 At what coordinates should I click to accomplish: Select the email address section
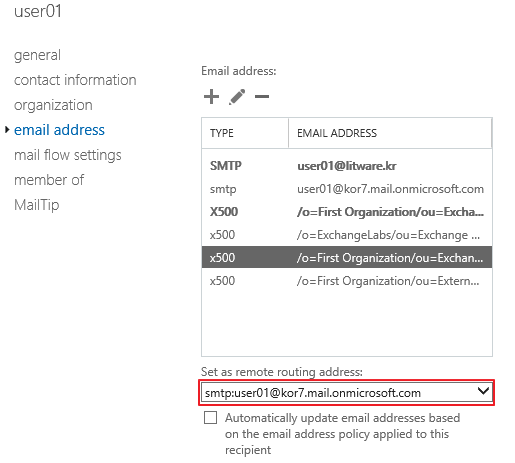pos(59,130)
